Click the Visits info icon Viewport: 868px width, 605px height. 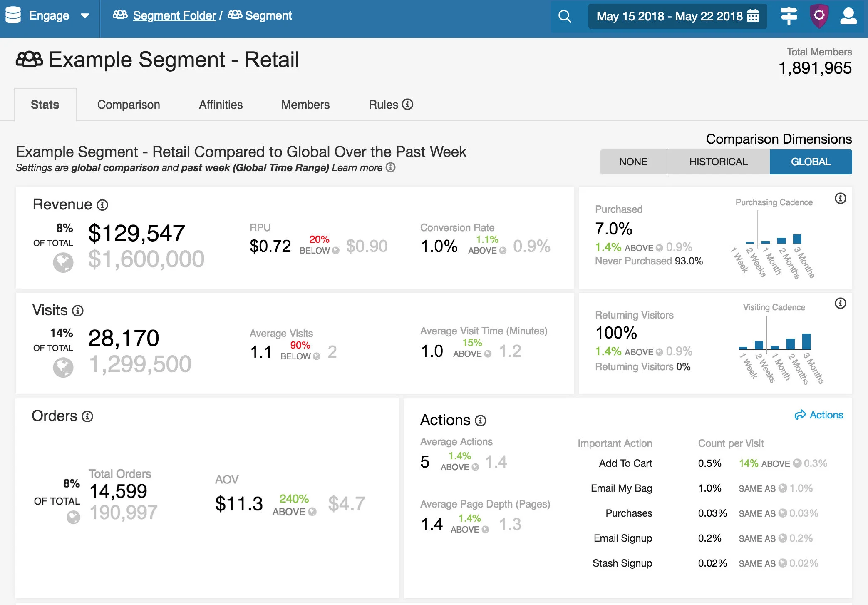point(78,311)
